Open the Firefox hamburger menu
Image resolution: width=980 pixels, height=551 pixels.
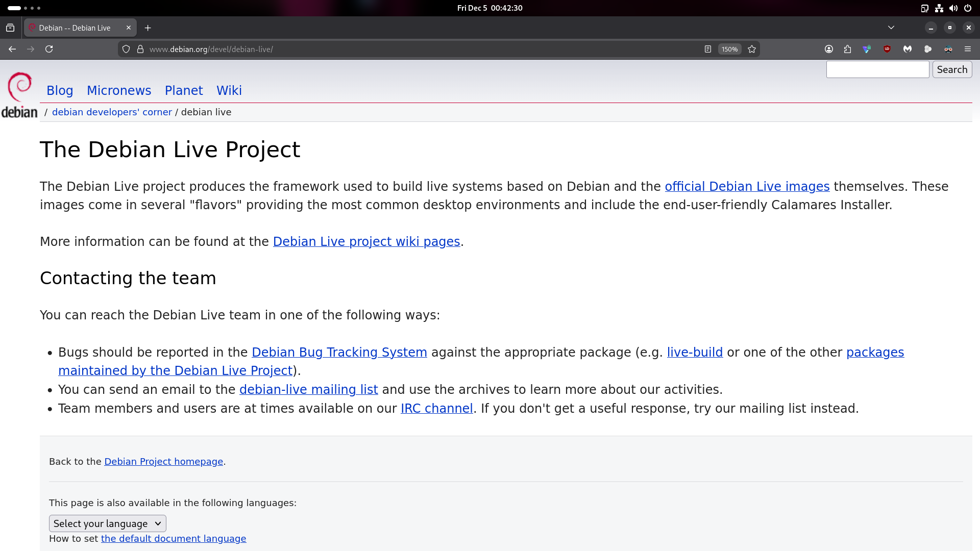point(968,49)
